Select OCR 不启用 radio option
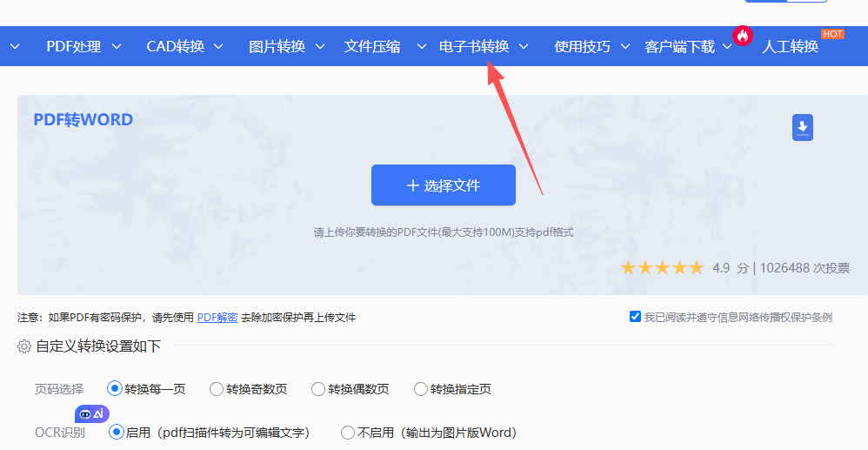Image resolution: width=868 pixels, height=450 pixels. (x=348, y=433)
